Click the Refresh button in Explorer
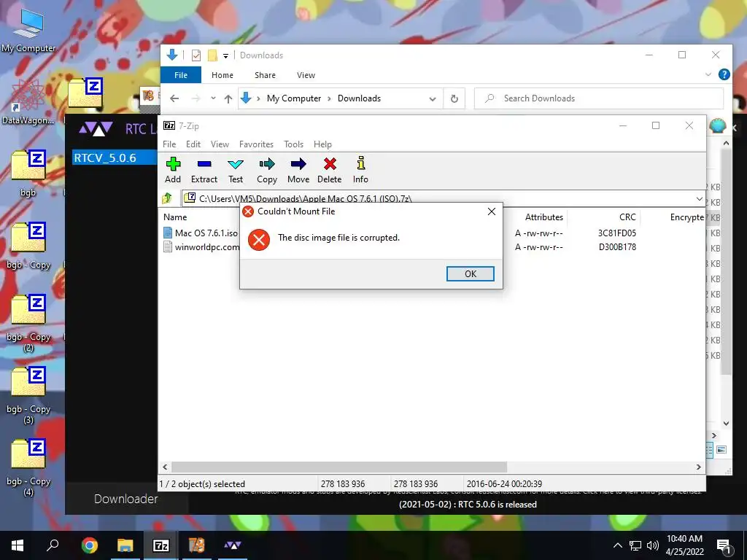Viewport: 747px width, 560px height. click(454, 98)
